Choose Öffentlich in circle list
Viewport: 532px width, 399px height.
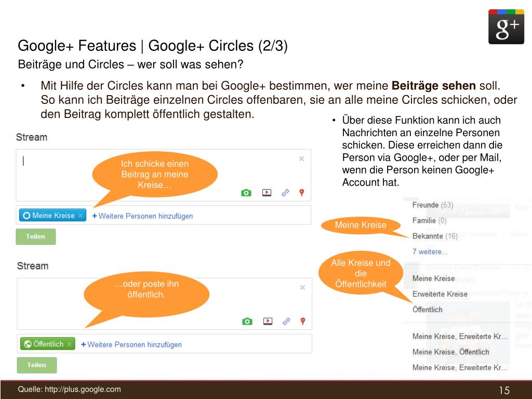click(x=427, y=310)
